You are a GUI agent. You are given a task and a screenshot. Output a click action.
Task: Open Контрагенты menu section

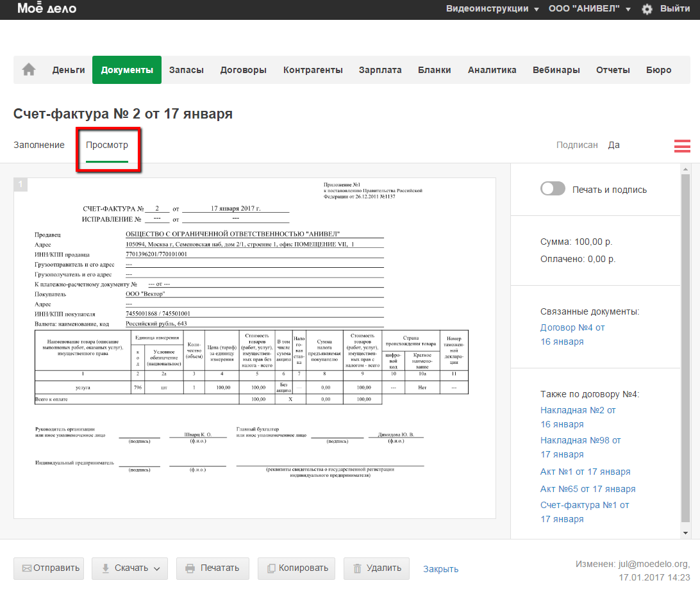(313, 70)
